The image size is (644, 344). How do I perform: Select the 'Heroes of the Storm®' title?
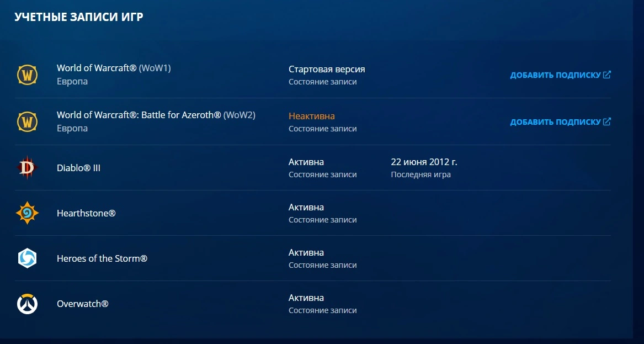[102, 258]
